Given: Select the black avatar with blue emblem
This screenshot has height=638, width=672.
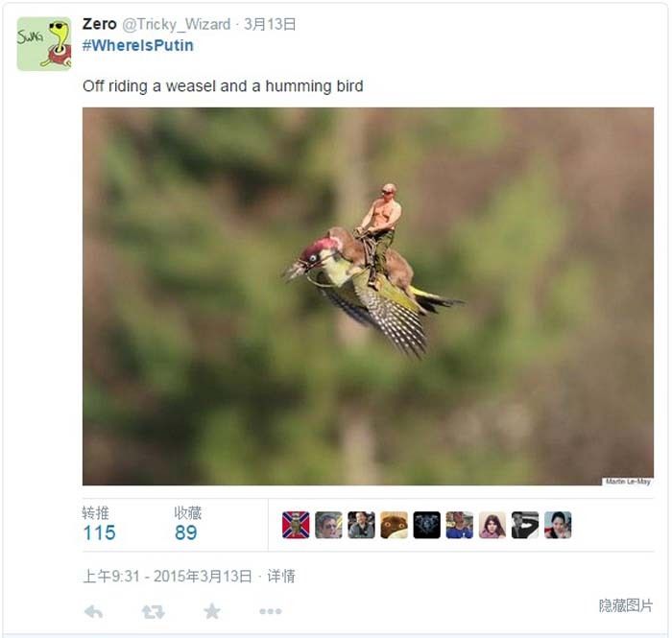Looking at the screenshot, I should point(426,525).
